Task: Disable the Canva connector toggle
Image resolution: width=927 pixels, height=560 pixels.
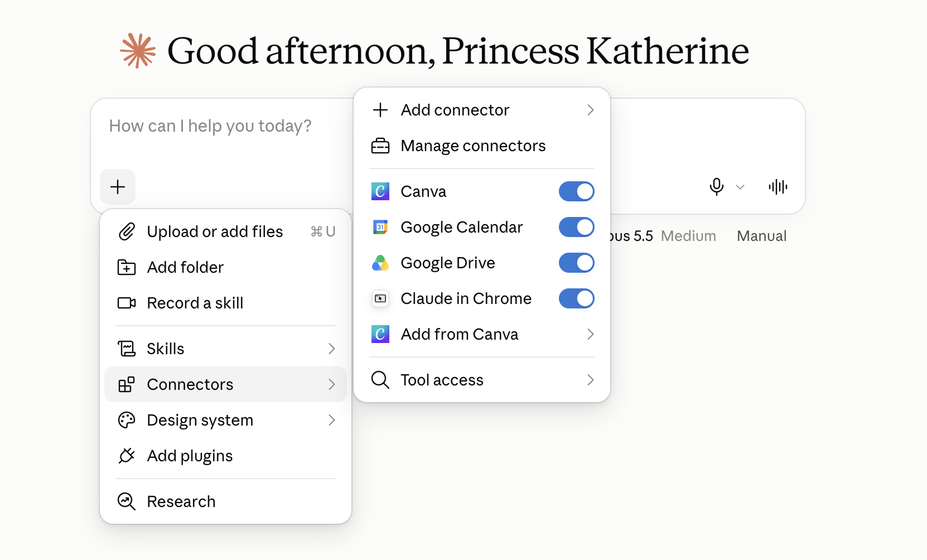Action: coord(577,191)
